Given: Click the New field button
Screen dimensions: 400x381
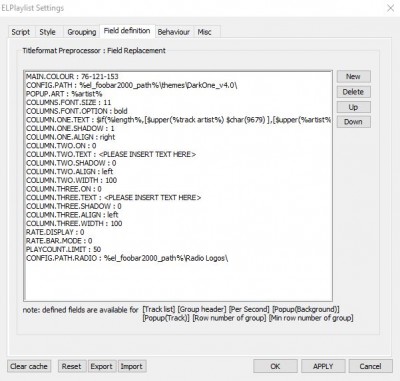Looking at the screenshot, I should point(353,77).
